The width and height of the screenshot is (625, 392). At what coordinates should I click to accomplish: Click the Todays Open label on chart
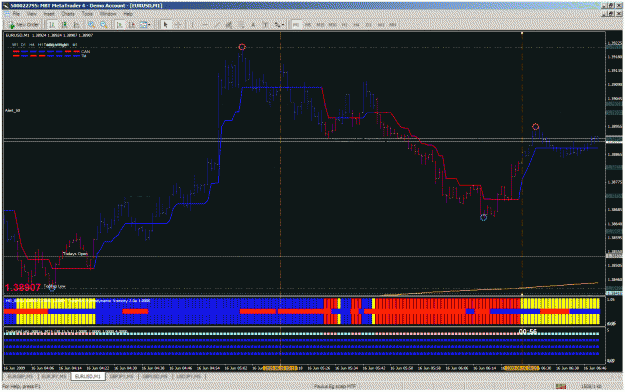coord(75,254)
